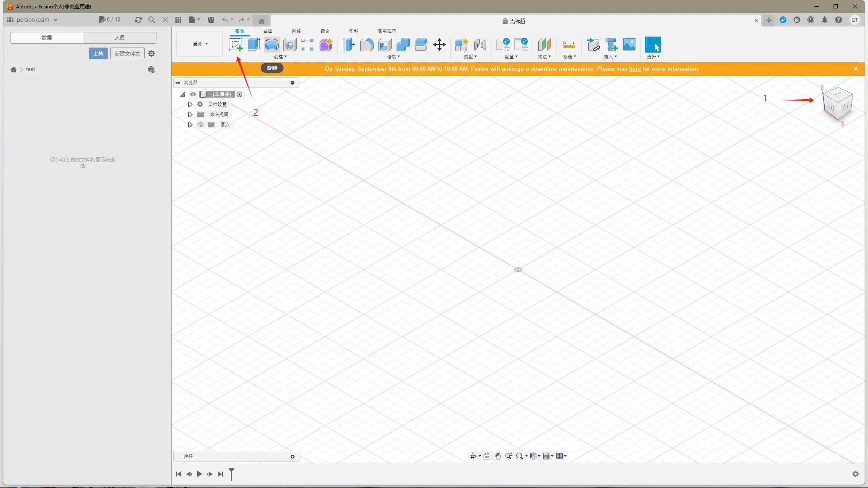This screenshot has width=868, height=488.
Task: Switch to the 曲面 tab
Action: click(268, 31)
